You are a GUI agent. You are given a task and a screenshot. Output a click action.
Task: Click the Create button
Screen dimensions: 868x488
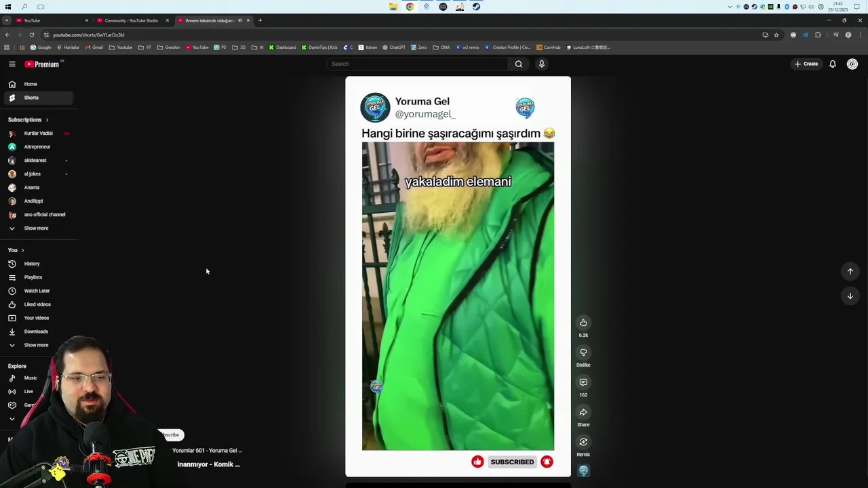click(x=806, y=64)
